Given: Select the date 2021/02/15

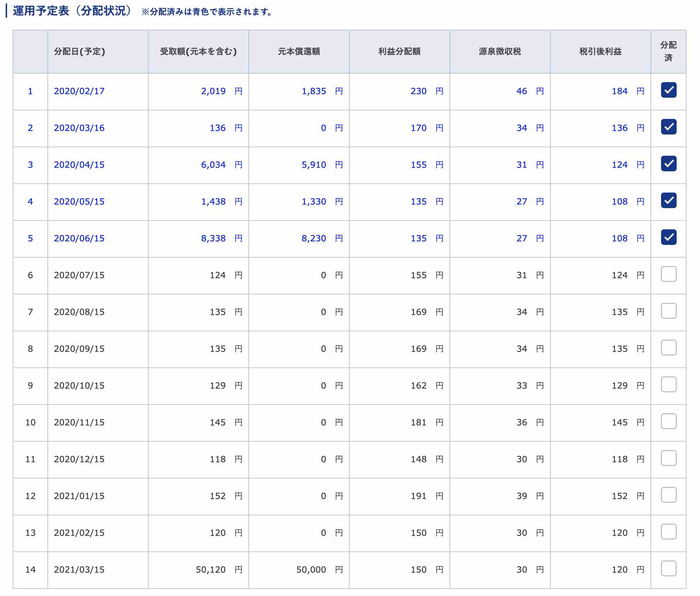Looking at the screenshot, I should tap(79, 533).
